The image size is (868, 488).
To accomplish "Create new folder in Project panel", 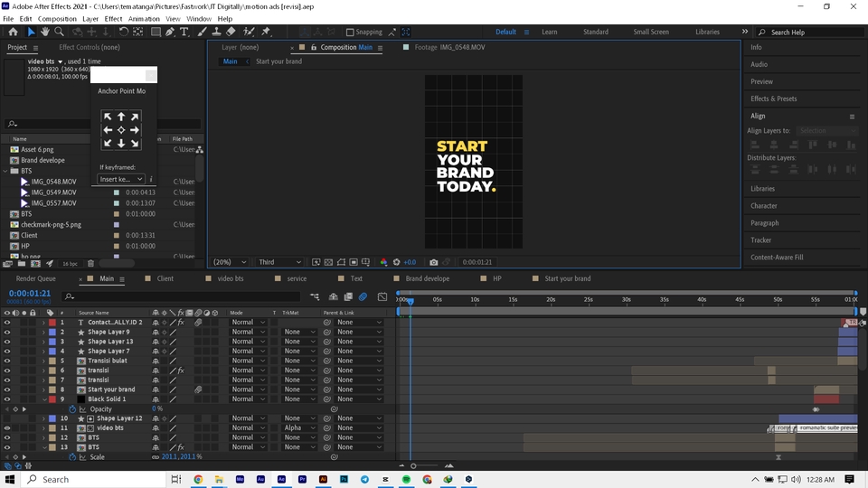I will click(x=22, y=264).
